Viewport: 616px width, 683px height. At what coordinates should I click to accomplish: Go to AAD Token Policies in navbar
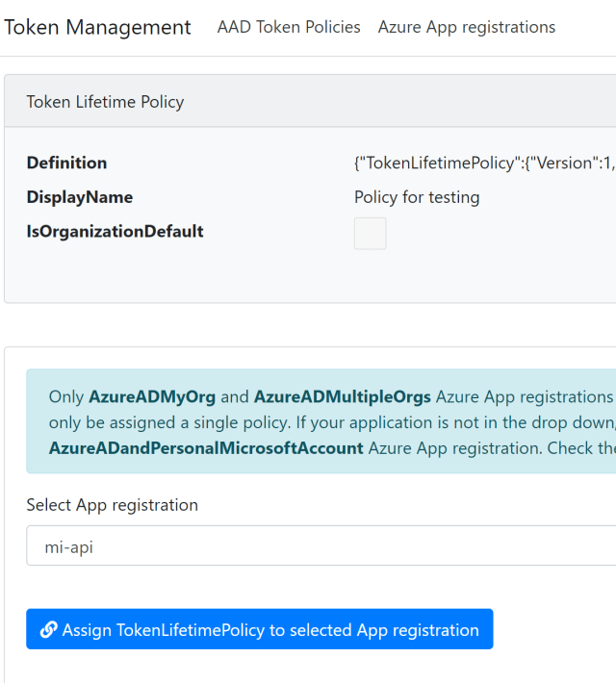click(x=289, y=28)
